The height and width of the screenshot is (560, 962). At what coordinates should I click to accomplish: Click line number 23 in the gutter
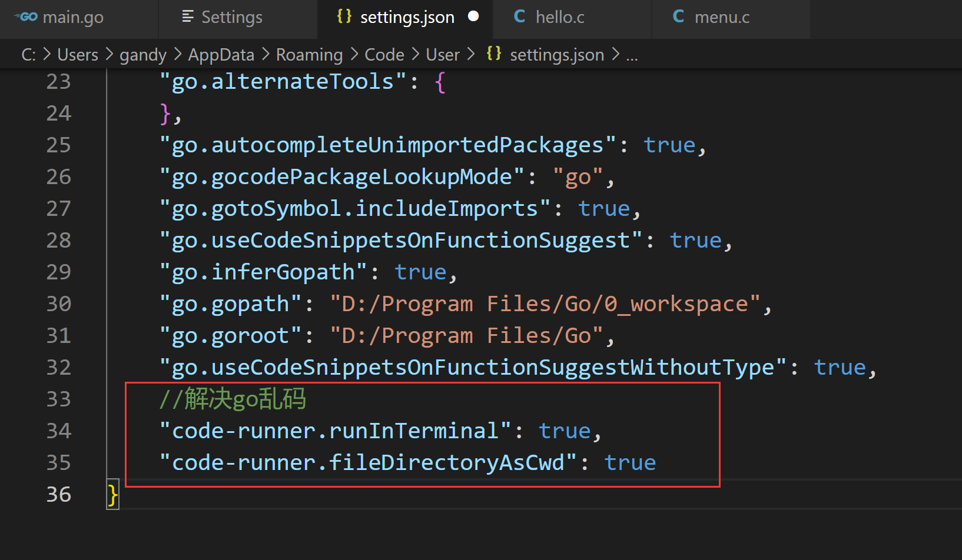[58, 82]
